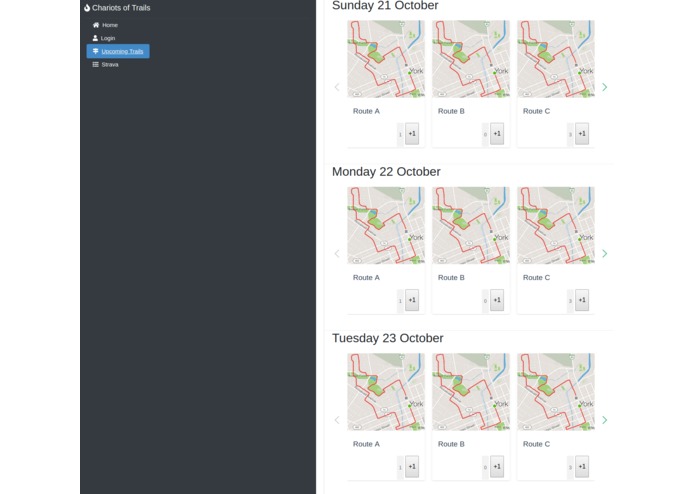Screen dimensions: 695x494
Task: Open Tuesday Route B map thumbnail
Action: click(471, 392)
